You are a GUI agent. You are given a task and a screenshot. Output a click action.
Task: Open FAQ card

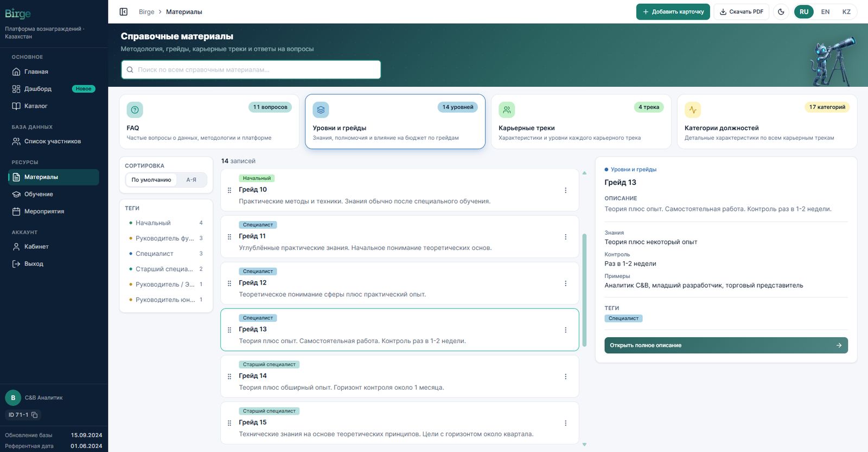coord(209,122)
